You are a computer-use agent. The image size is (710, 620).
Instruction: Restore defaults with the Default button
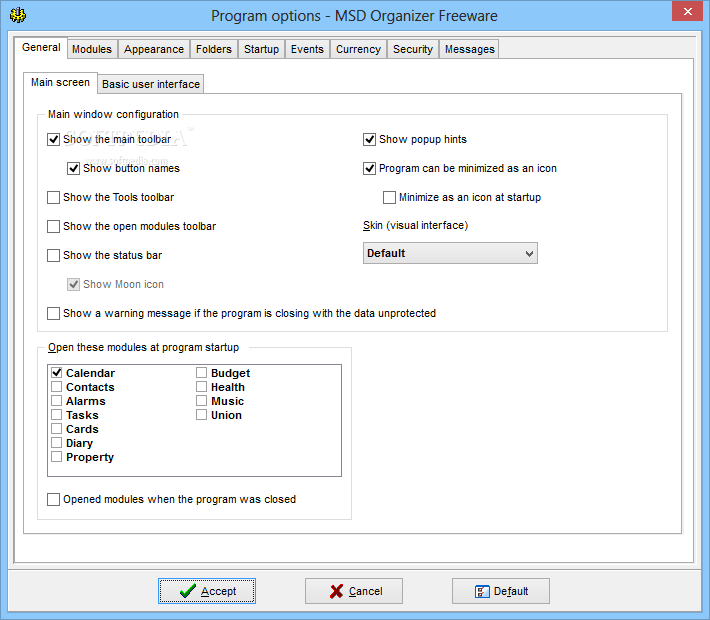(x=501, y=591)
